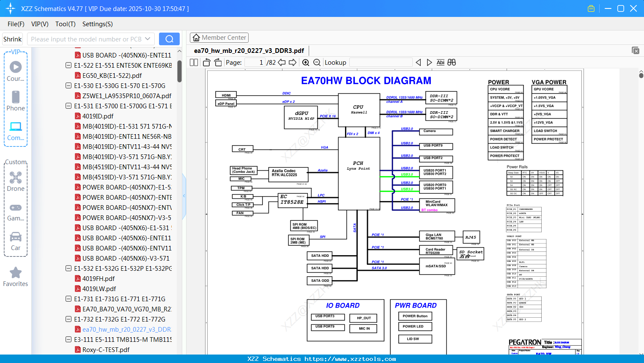
Task: Open the model number dropdown arrow
Action: coord(148,39)
